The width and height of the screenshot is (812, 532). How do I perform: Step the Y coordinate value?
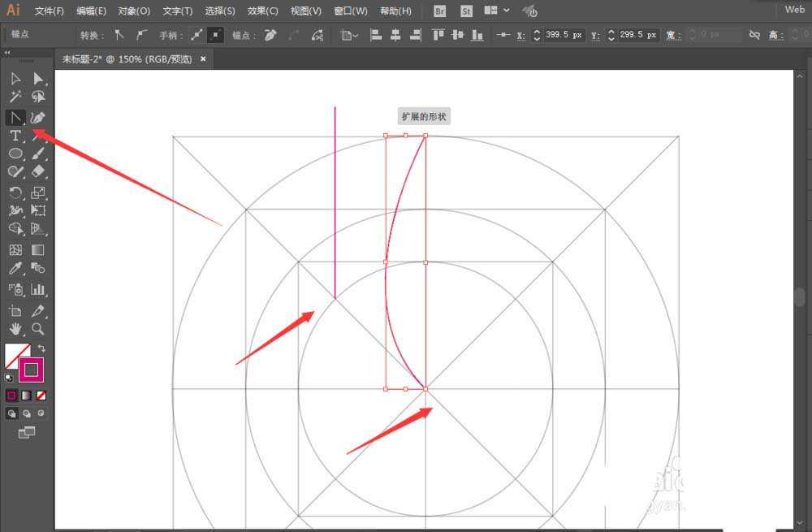(611, 35)
